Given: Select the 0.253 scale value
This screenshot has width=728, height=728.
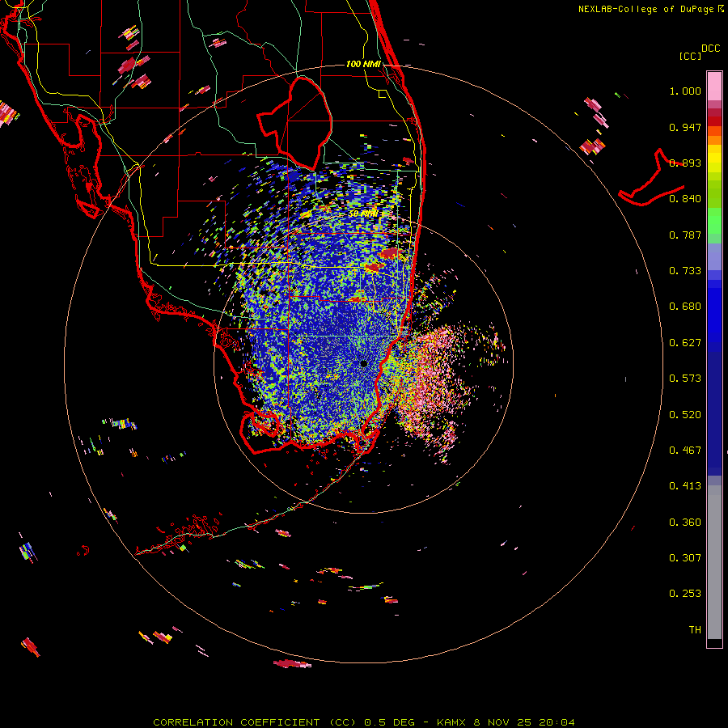Looking at the screenshot, I should point(685,594).
